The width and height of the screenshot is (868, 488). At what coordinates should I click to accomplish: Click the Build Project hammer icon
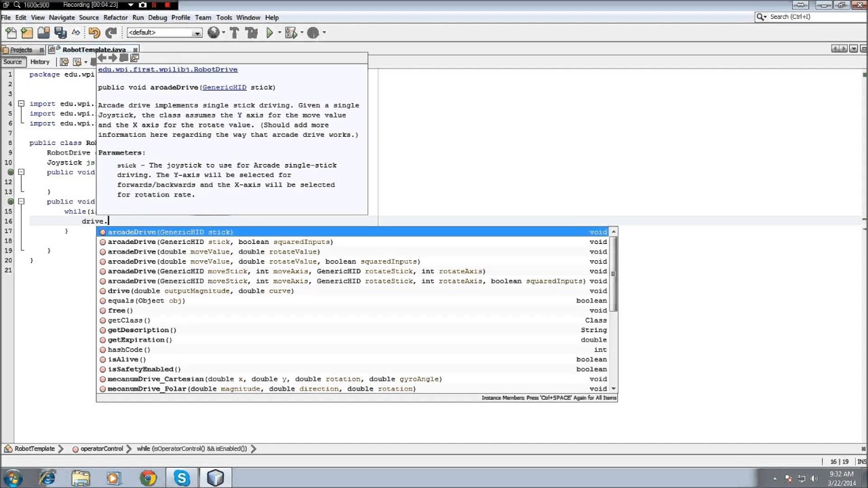pyautogui.click(x=235, y=33)
